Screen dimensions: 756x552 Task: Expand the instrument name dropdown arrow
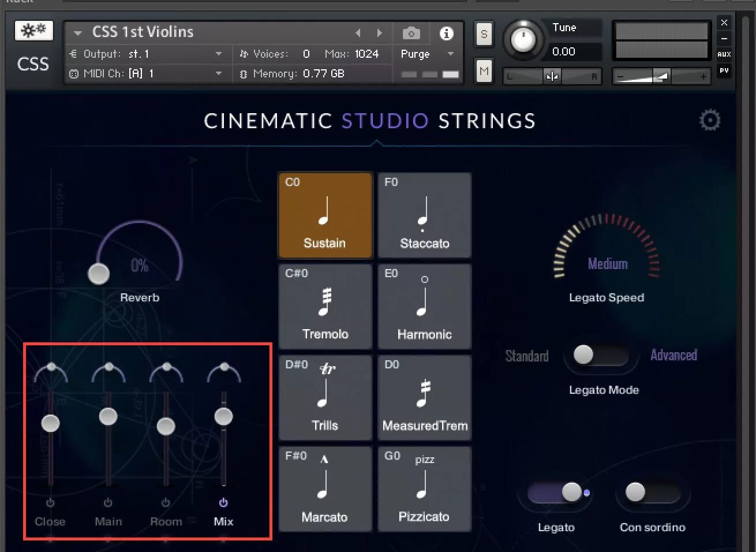78,33
